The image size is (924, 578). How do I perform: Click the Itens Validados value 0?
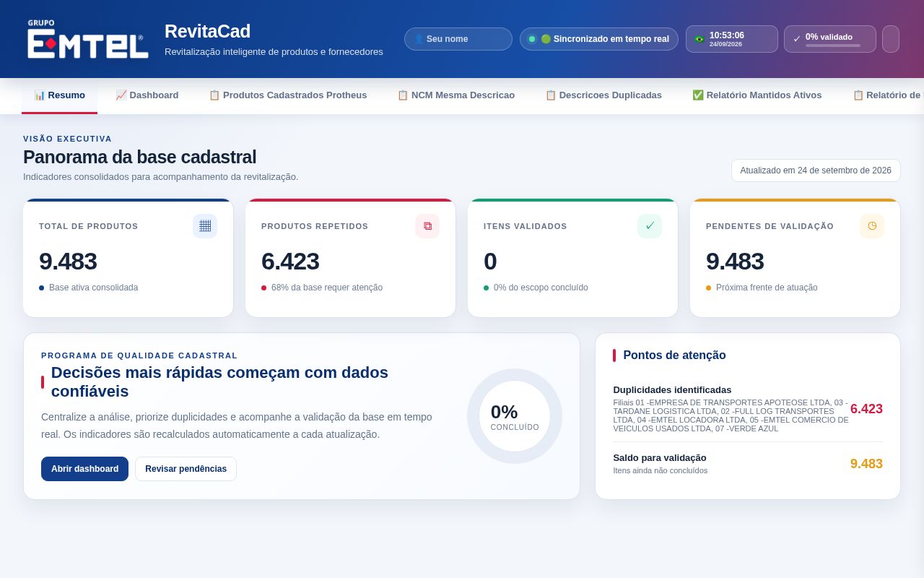[x=490, y=261]
